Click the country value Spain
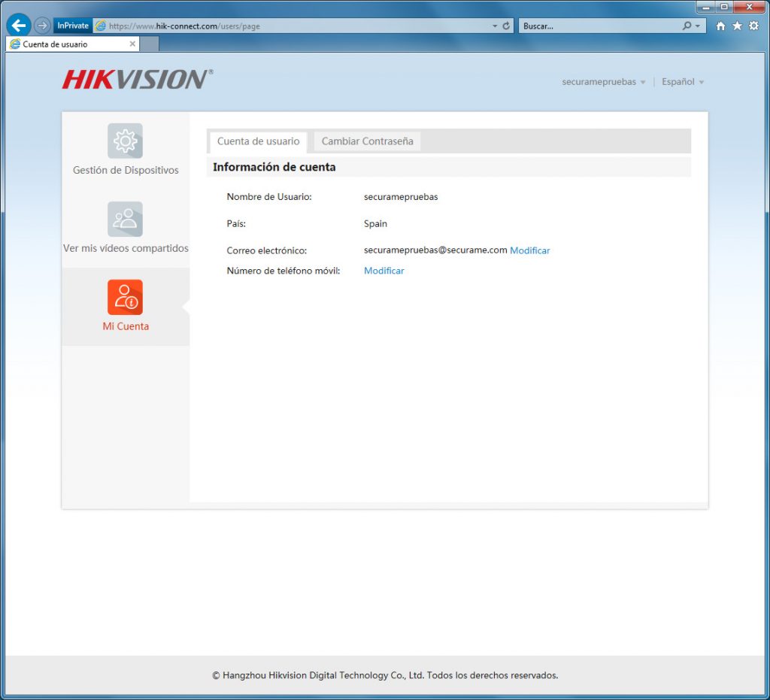Image resolution: width=770 pixels, height=700 pixels. tap(375, 223)
